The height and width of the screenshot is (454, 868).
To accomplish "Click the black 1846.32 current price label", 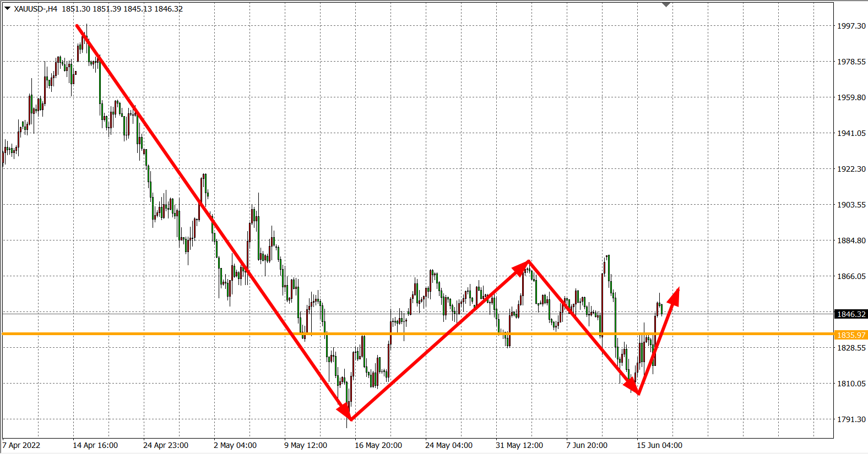I will pos(851,314).
